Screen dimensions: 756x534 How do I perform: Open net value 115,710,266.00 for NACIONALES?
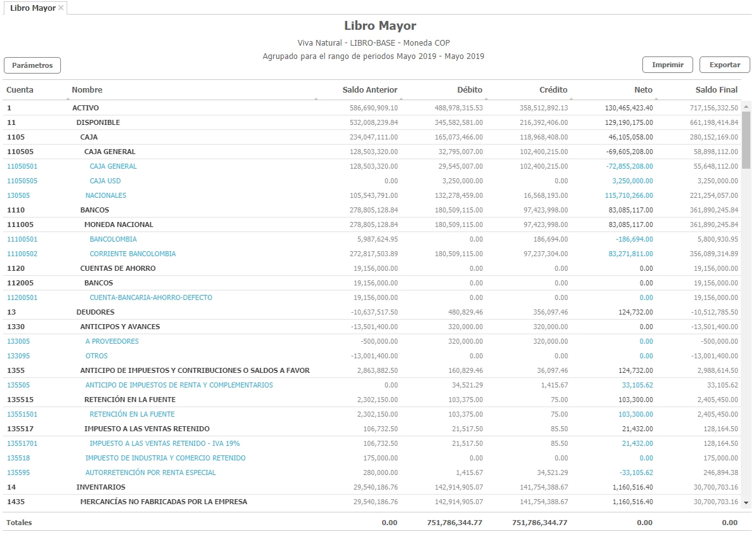pyautogui.click(x=628, y=195)
